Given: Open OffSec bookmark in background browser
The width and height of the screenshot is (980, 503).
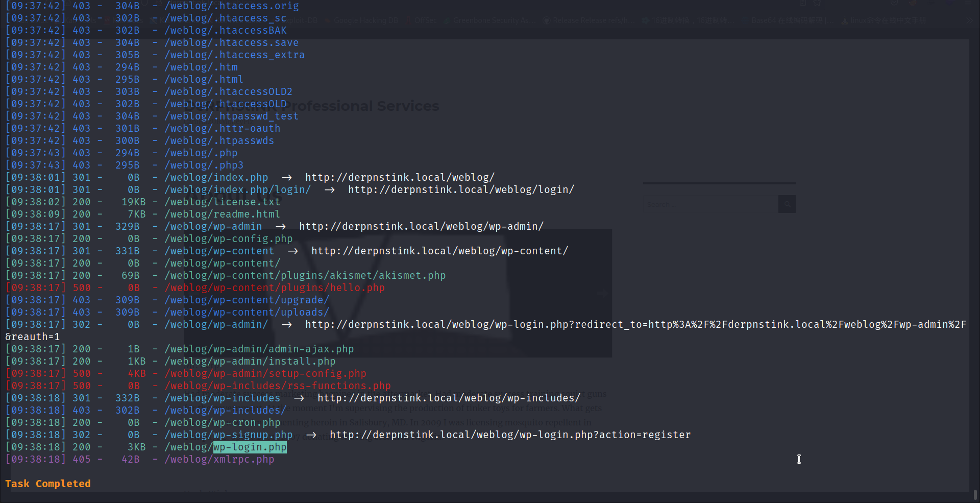Looking at the screenshot, I should pyautogui.click(x=422, y=20).
